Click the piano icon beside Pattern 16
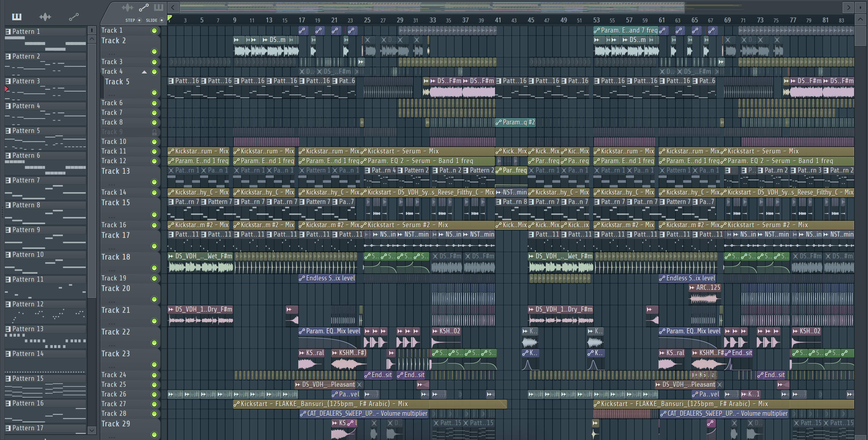The image size is (868, 440). (8, 403)
